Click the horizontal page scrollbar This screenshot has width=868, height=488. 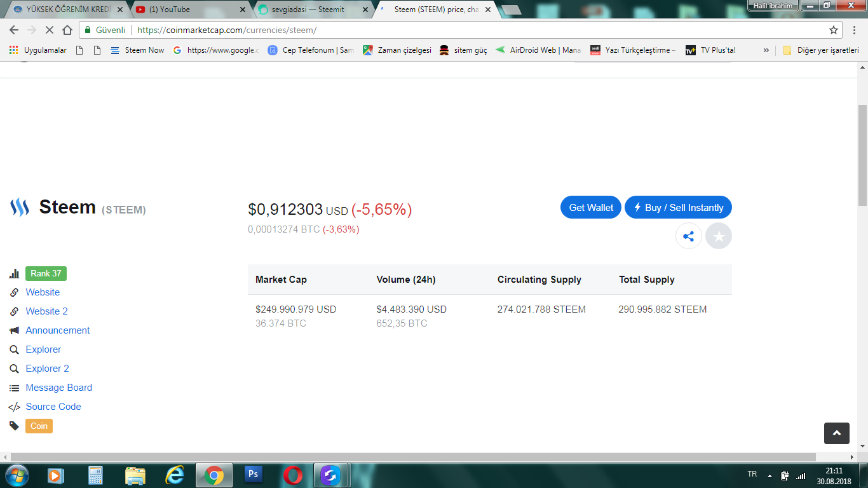pyautogui.click(x=413, y=457)
